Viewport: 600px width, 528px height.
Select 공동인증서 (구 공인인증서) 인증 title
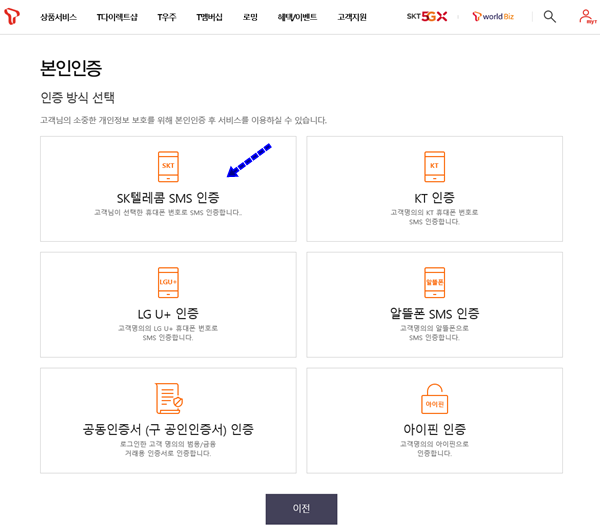point(168,430)
